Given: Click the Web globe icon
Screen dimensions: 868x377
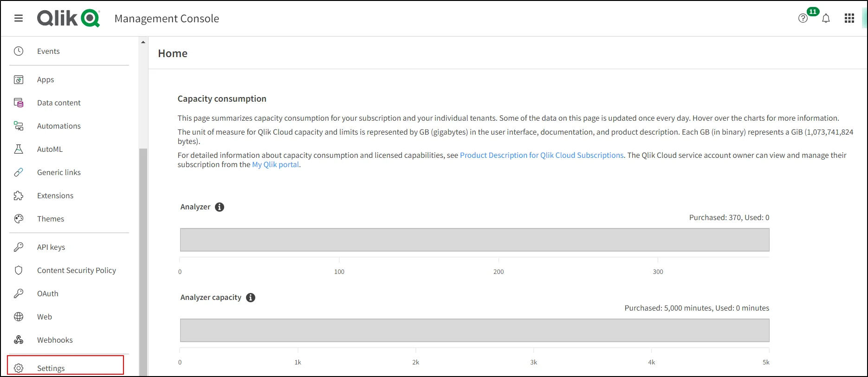Looking at the screenshot, I should coord(19,317).
